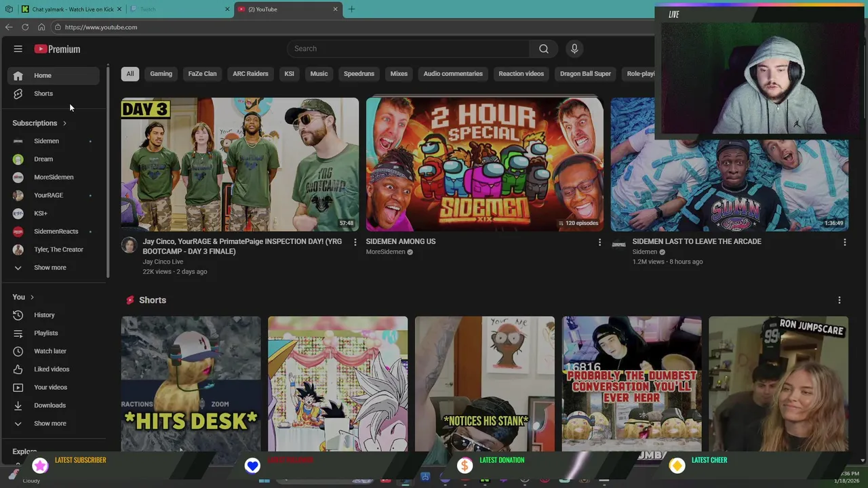Select the ARC Raiders filter chip
Viewport: 868px width, 488px height.
coord(250,74)
